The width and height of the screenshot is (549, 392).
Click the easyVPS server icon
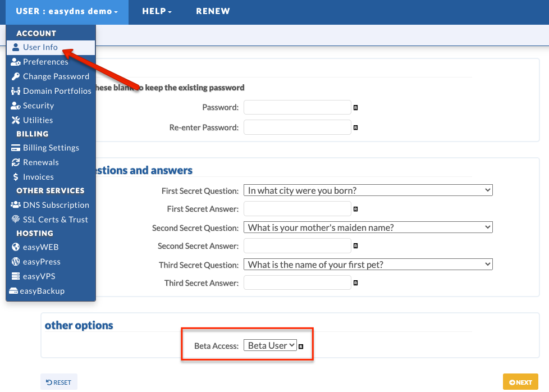point(15,276)
